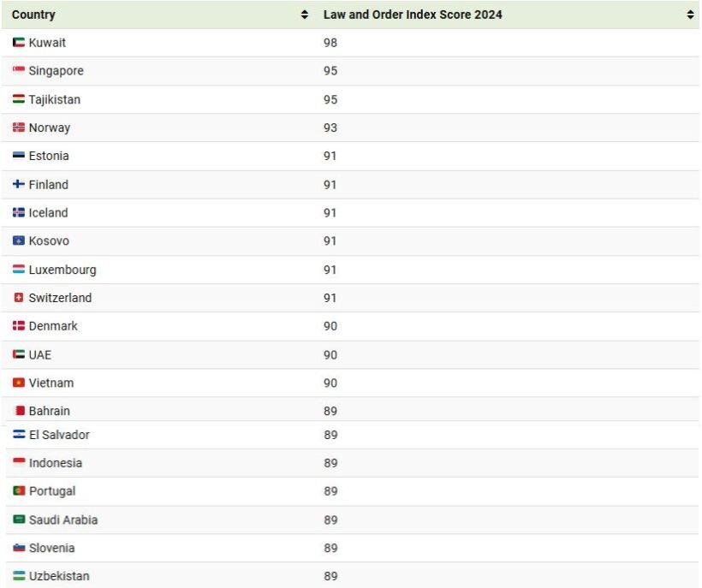Click the Saudi Arabia flag icon
This screenshot has width=702, height=588.
[19, 520]
